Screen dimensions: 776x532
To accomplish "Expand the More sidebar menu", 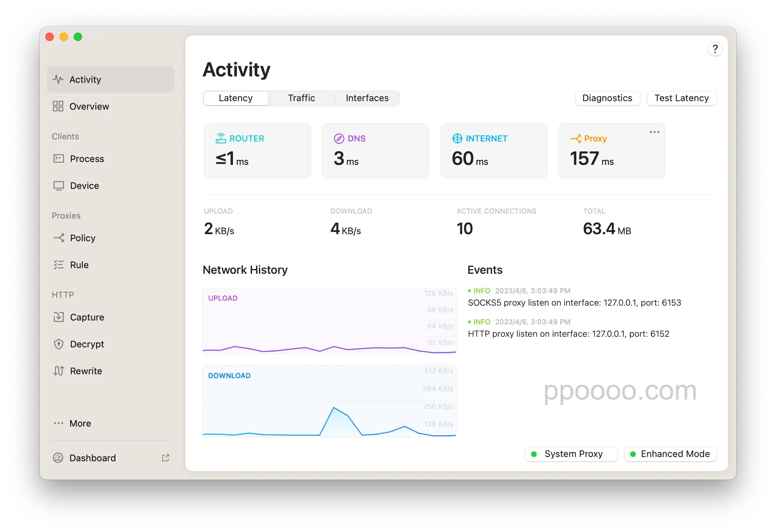I will tap(81, 423).
